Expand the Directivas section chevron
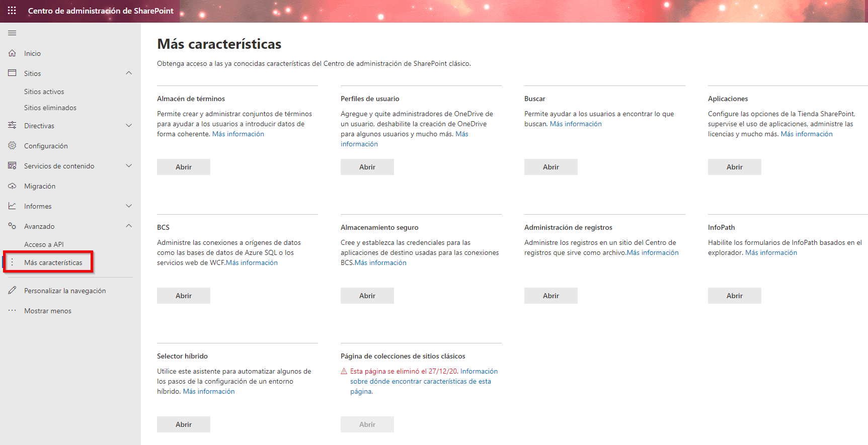This screenshot has height=445, width=868. [x=129, y=126]
